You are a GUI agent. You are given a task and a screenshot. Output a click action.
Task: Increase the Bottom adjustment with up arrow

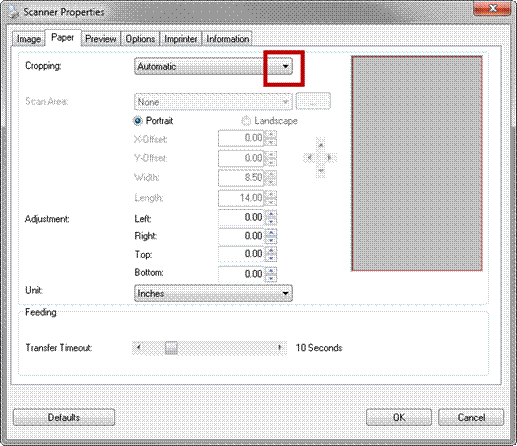(271, 271)
